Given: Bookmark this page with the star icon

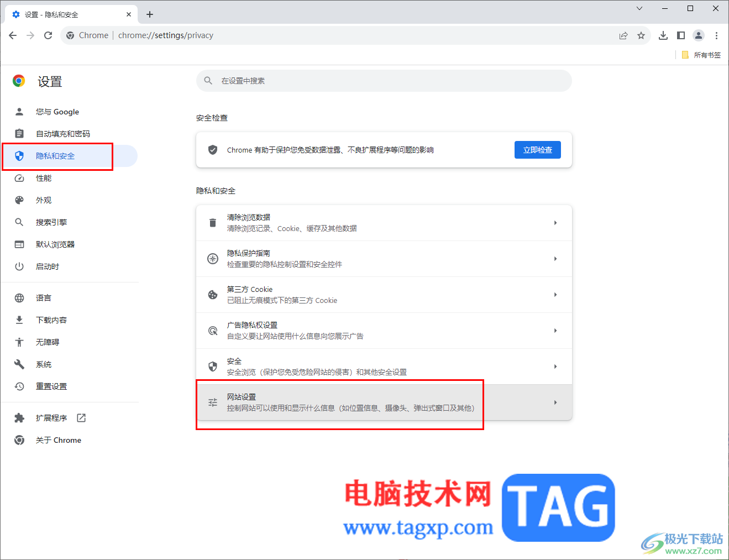Looking at the screenshot, I should pyautogui.click(x=641, y=35).
